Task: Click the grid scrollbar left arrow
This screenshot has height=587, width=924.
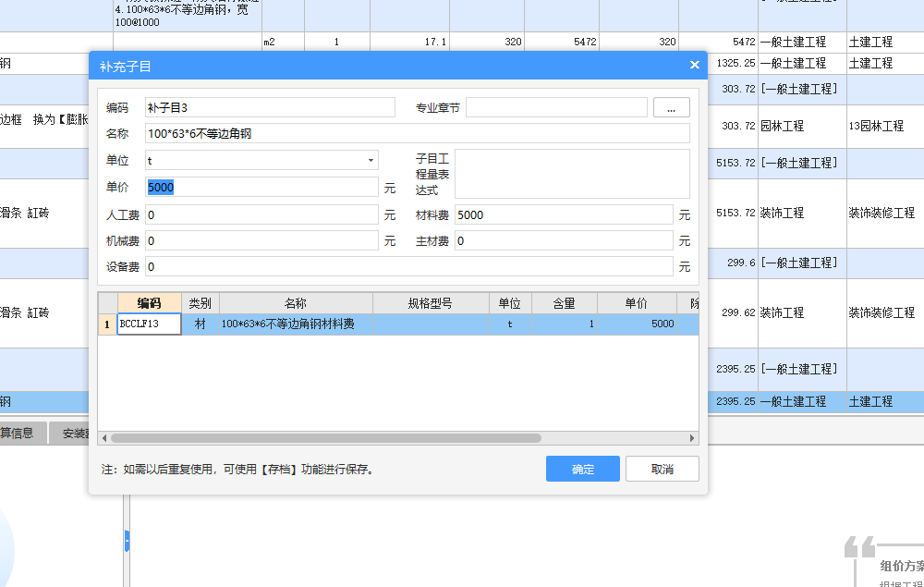Action: 104,438
